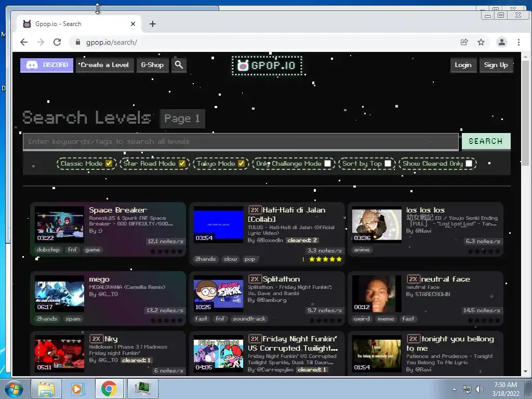Click the page vertical scrollbar
532x399 pixels.
click(525, 114)
